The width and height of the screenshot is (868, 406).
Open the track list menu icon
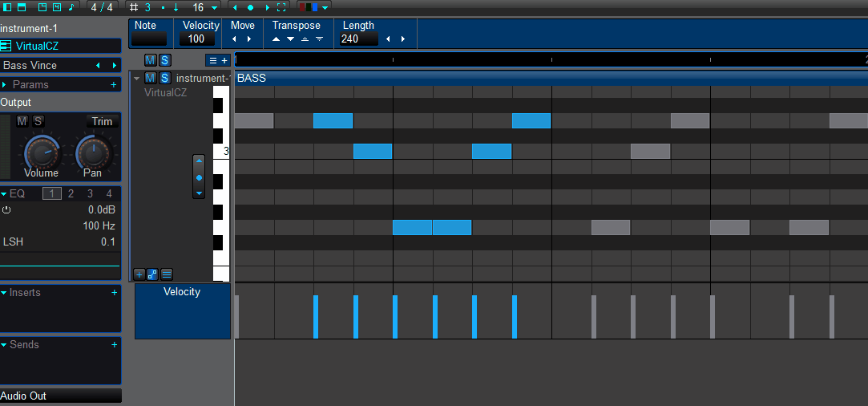(212, 61)
